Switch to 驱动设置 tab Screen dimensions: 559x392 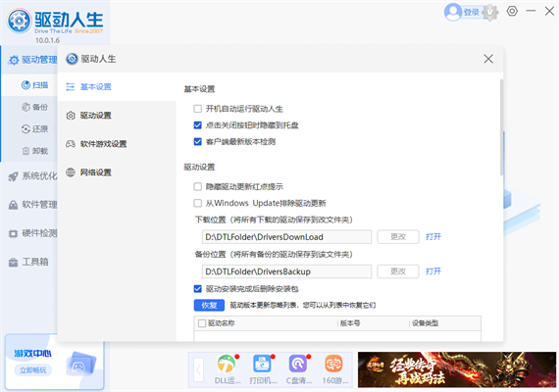pyautogui.click(x=117, y=116)
